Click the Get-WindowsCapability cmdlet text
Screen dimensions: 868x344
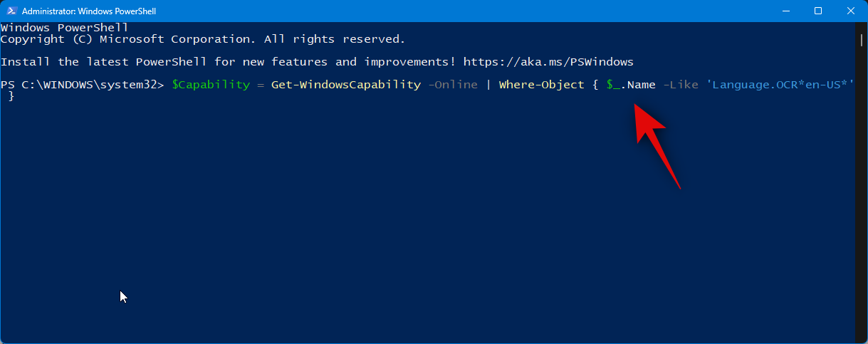coord(345,85)
